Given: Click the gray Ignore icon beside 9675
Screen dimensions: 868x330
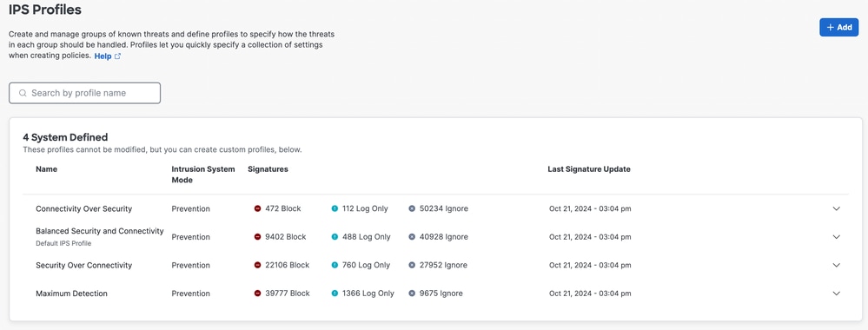Looking at the screenshot, I should tap(412, 294).
